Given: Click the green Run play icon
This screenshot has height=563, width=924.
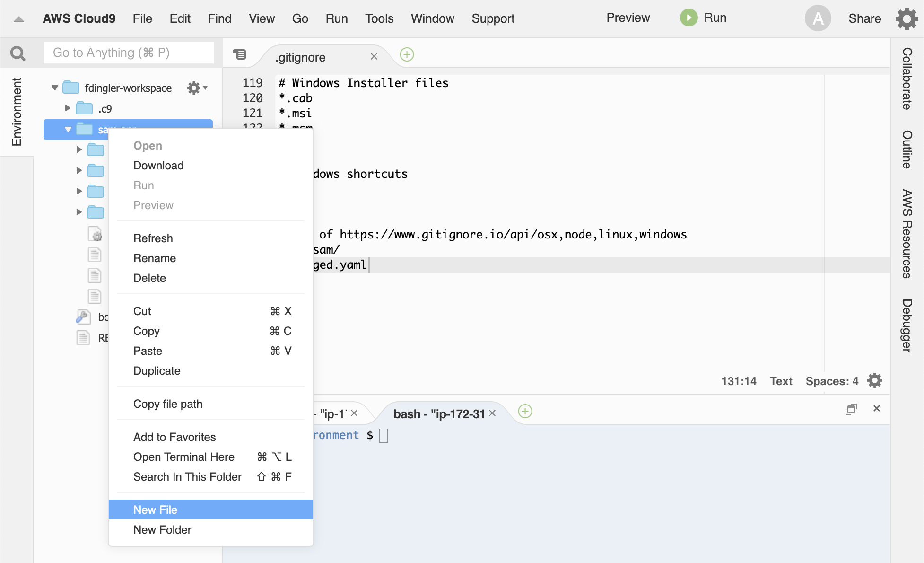Looking at the screenshot, I should point(689,18).
